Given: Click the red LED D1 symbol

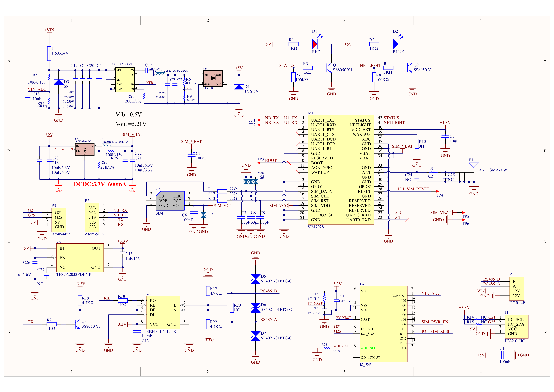Looking at the screenshot, I should (x=315, y=44).
